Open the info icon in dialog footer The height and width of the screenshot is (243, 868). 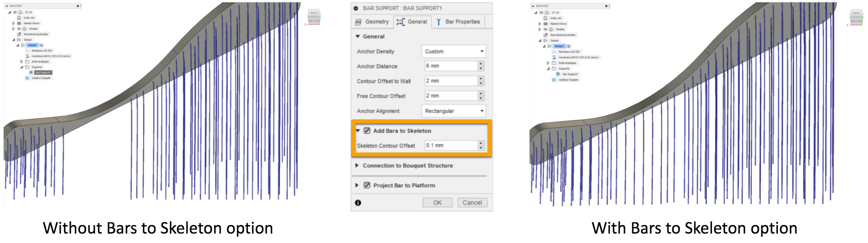tap(358, 203)
